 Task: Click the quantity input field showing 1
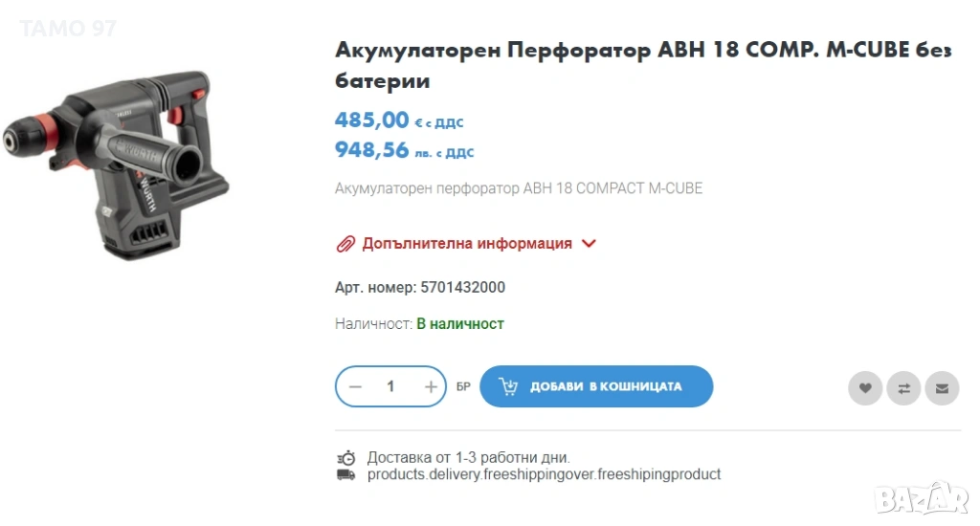click(390, 386)
